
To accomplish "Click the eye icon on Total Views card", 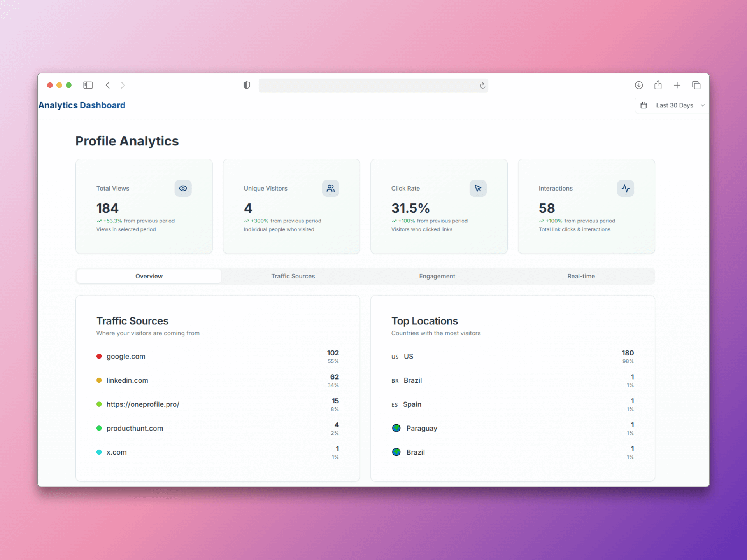I will click(183, 188).
